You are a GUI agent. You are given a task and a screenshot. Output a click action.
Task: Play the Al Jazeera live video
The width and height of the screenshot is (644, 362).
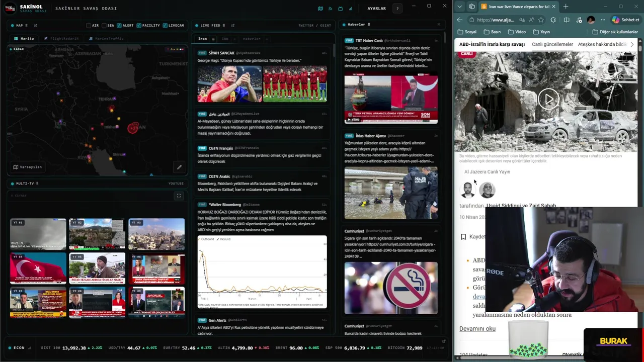point(548,99)
